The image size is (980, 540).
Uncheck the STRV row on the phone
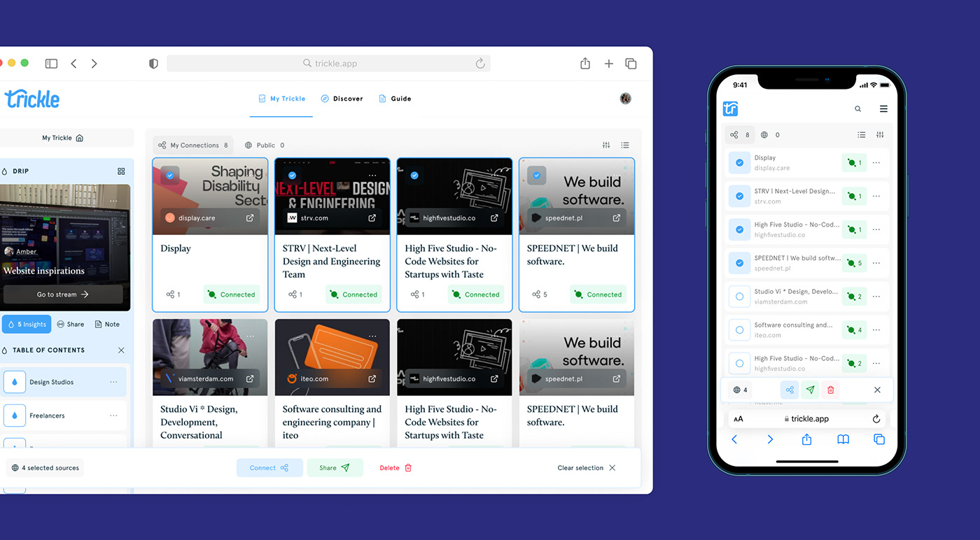coord(740,197)
